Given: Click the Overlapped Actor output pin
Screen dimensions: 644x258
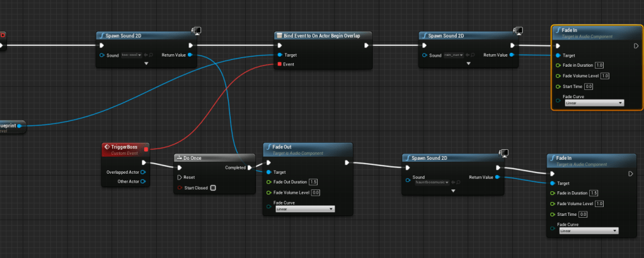Looking at the screenshot, I should click(143, 172).
